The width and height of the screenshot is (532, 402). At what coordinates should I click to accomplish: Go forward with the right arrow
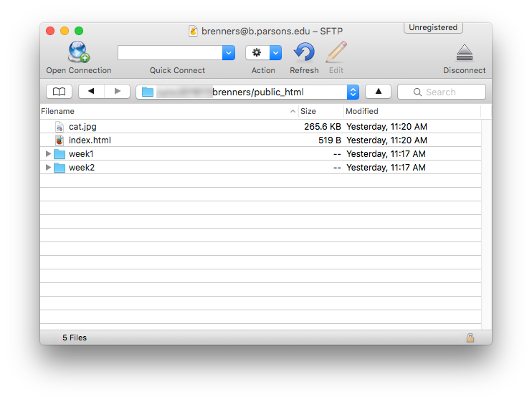point(118,92)
